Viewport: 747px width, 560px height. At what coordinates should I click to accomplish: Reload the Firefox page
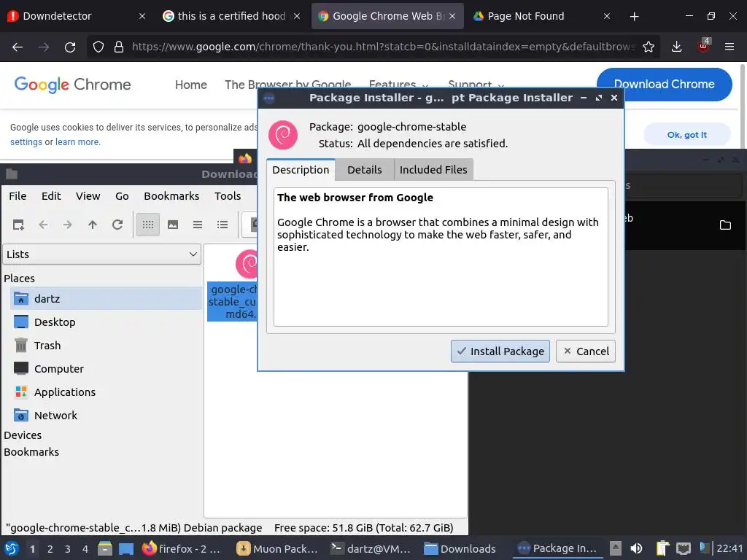click(x=70, y=47)
